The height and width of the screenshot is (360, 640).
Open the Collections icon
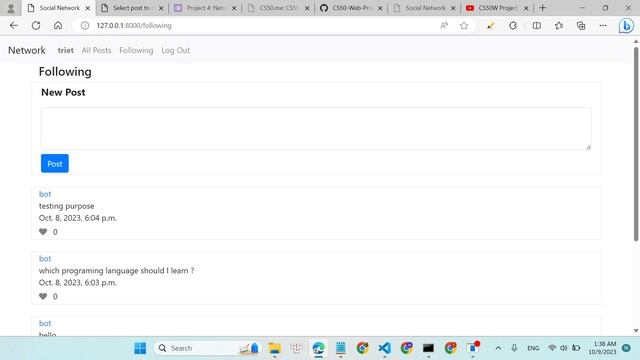tap(581, 25)
